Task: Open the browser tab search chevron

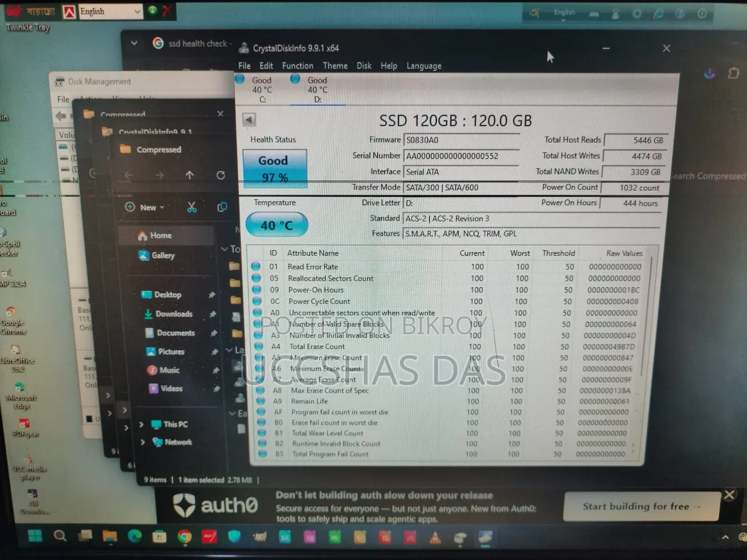Action: (x=134, y=43)
